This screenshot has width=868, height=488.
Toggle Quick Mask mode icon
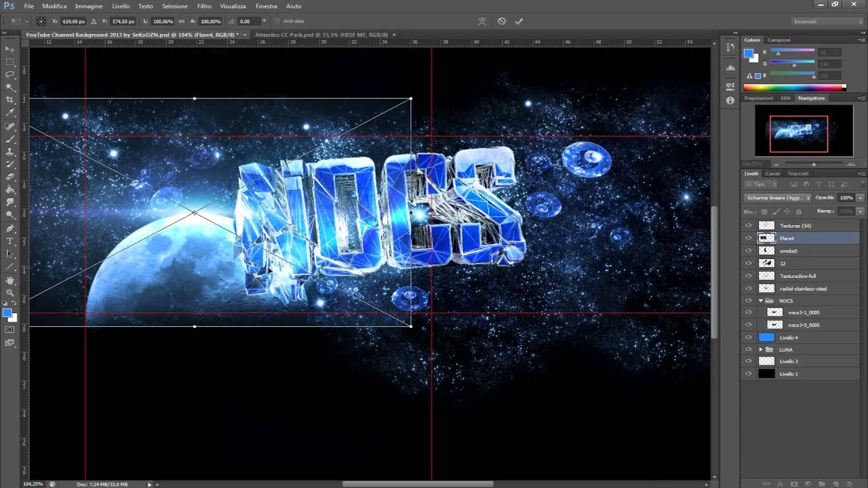click(10, 329)
